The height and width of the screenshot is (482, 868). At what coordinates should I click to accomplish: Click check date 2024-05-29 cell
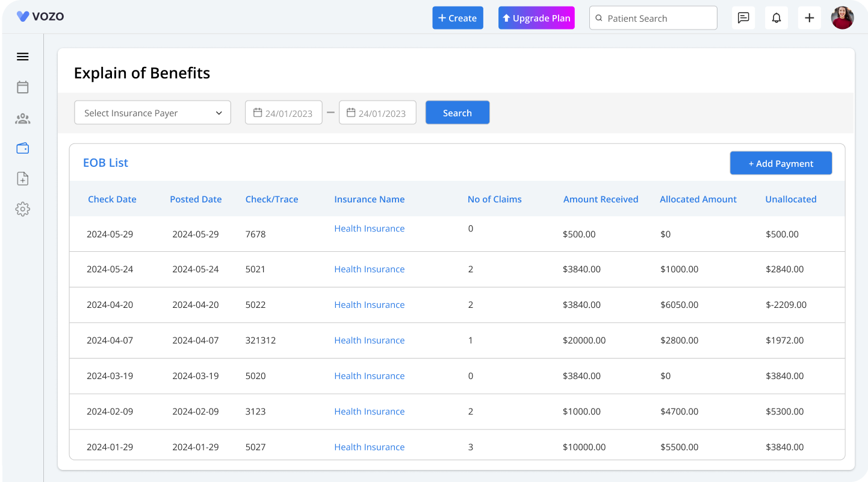[110, 234]
